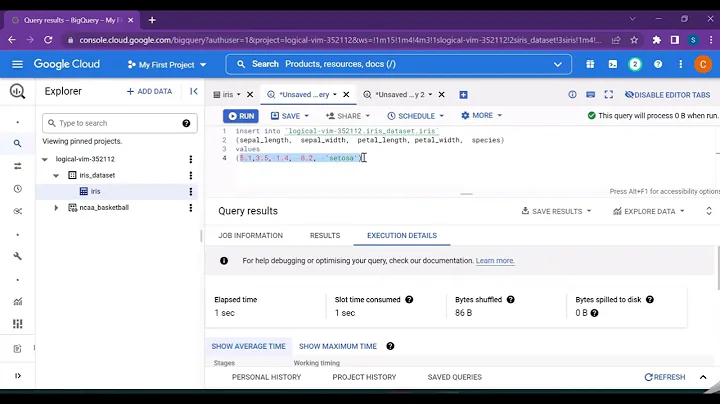Open the Capacity management sidebar icon
Viewport: 720px width, 404px height.
(x=17, y=324)
